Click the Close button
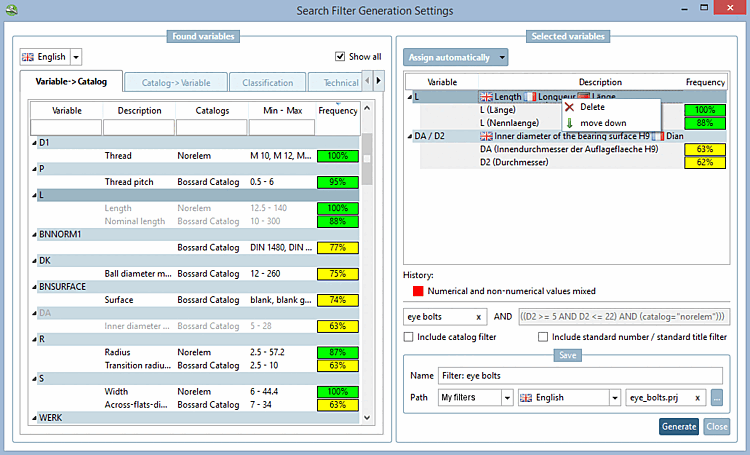Image resolution: width=750 pixels, height=455 pixels. [x=716, y=426]
